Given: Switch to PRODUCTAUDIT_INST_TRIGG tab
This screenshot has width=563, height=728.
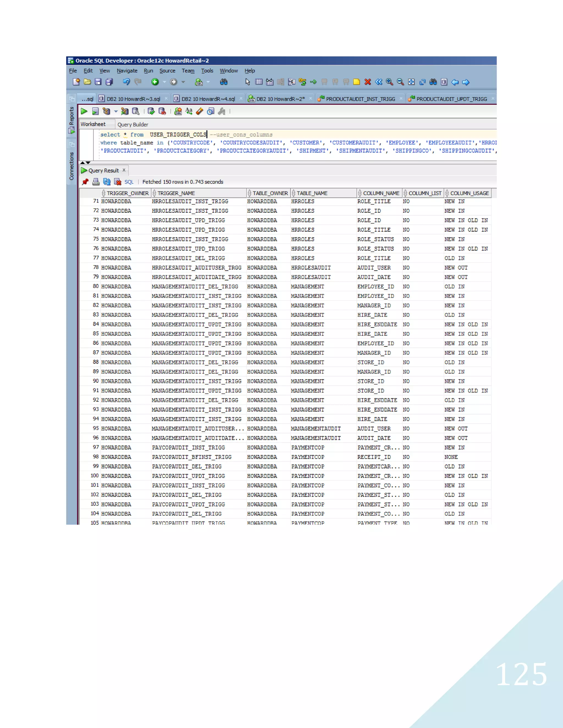Looking at the screenshot, I should click(x=361, y=99).
